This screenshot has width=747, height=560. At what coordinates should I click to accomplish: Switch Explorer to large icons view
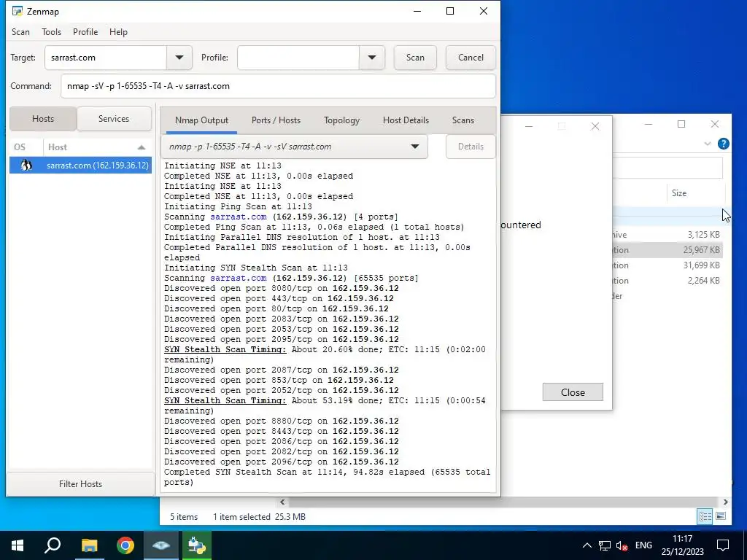[721, 516]
